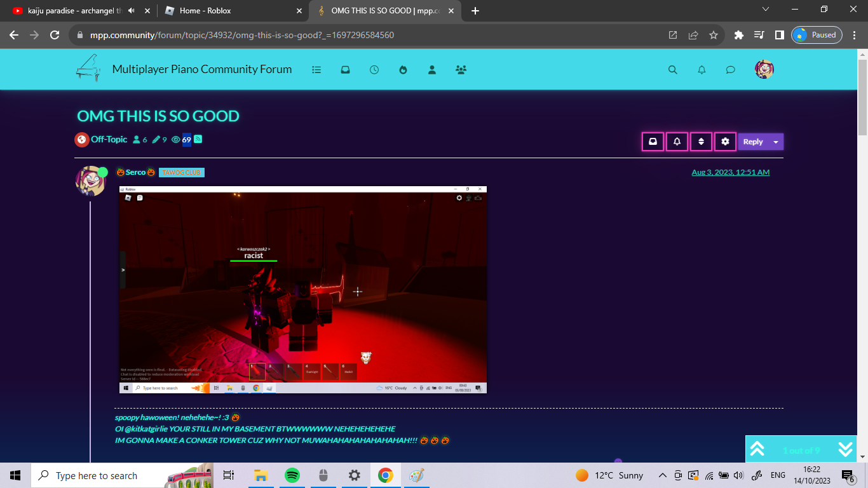Open the Aug 3, 2023 post timestamp link
The image size is (868, 488).
tap(730, 172)
